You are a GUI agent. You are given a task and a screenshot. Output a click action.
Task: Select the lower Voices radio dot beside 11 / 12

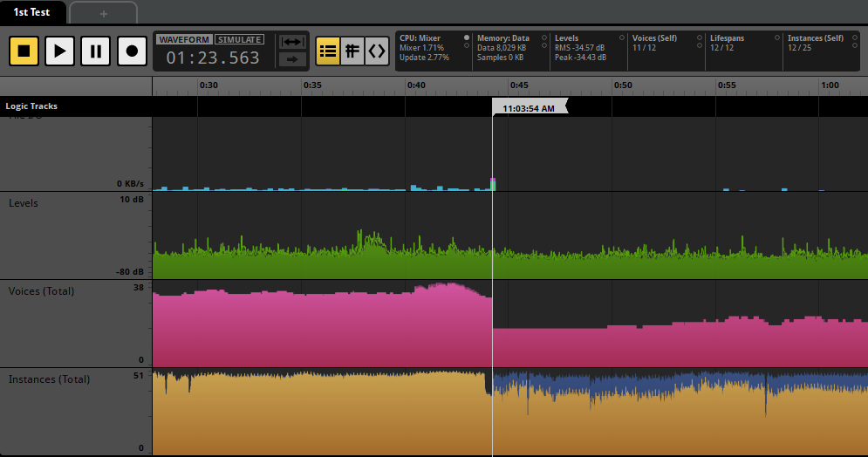[x=700, y=46]
